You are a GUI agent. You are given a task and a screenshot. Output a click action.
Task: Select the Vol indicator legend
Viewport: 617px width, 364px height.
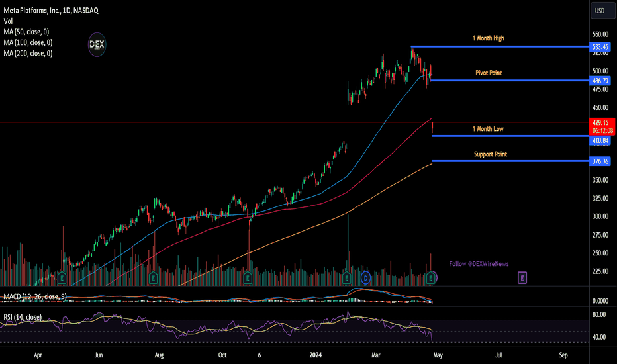[x=8, y=21]
